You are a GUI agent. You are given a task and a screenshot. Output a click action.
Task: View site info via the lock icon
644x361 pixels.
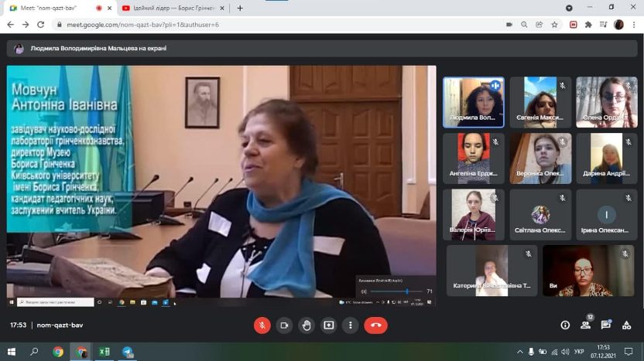pos(60,25)
